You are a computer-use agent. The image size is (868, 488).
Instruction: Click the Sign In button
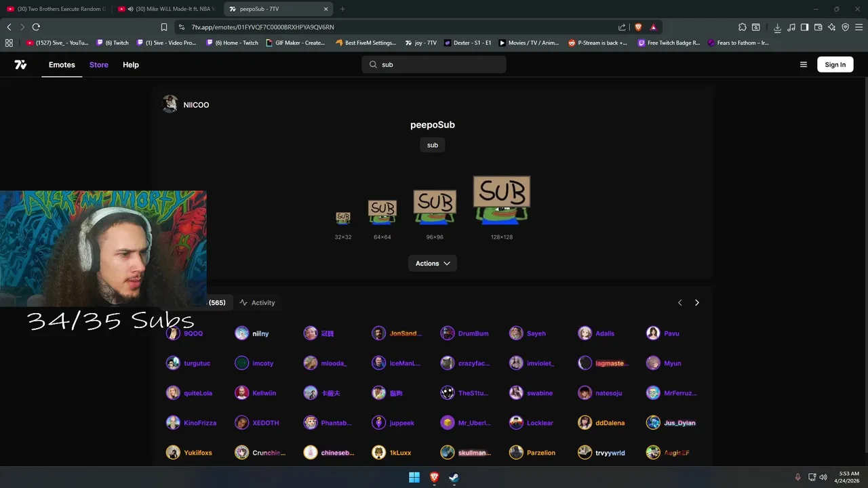tap(835, 64)
